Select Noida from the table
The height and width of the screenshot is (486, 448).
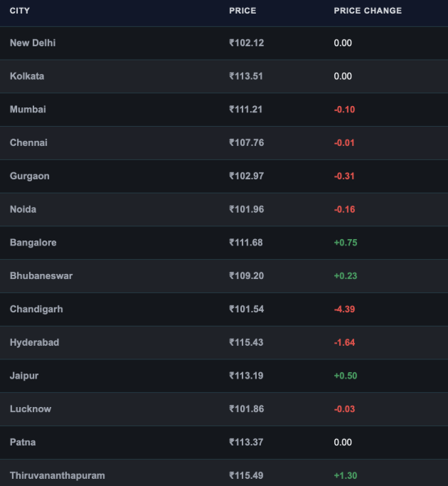[x=23, y=209]
